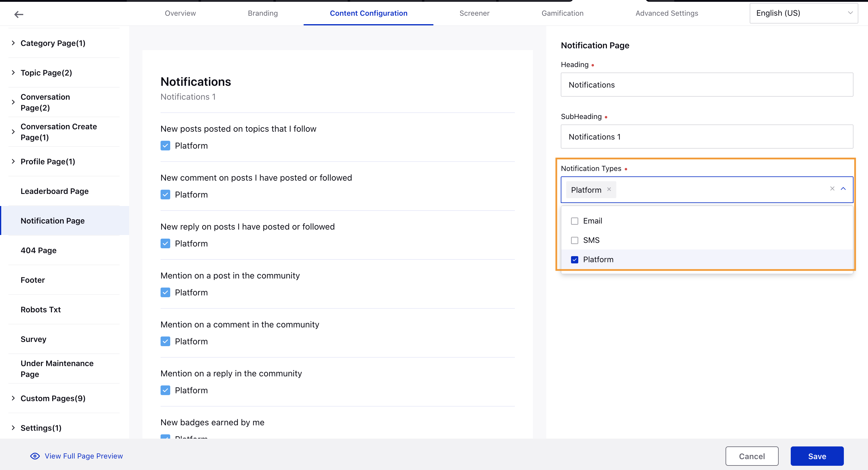This screenshot has height=470, width=868.
Task: Click the back navigation arrow icon
Action: pyautogui.click(x=18, y=14)
